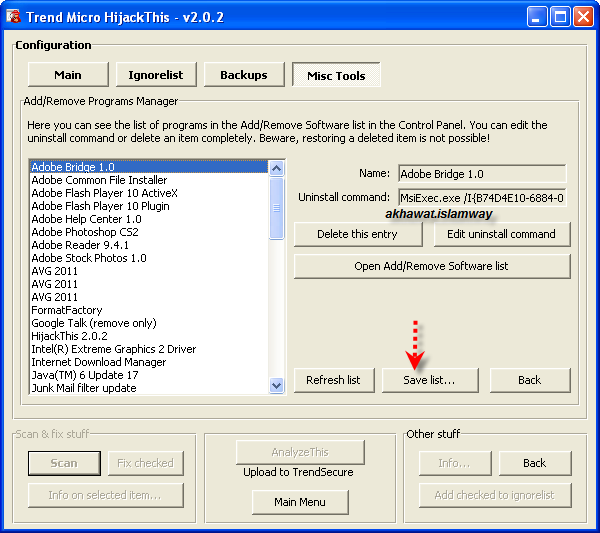
Task: Click Back in the Other stuff group
Action: click(x=535, y=463)
